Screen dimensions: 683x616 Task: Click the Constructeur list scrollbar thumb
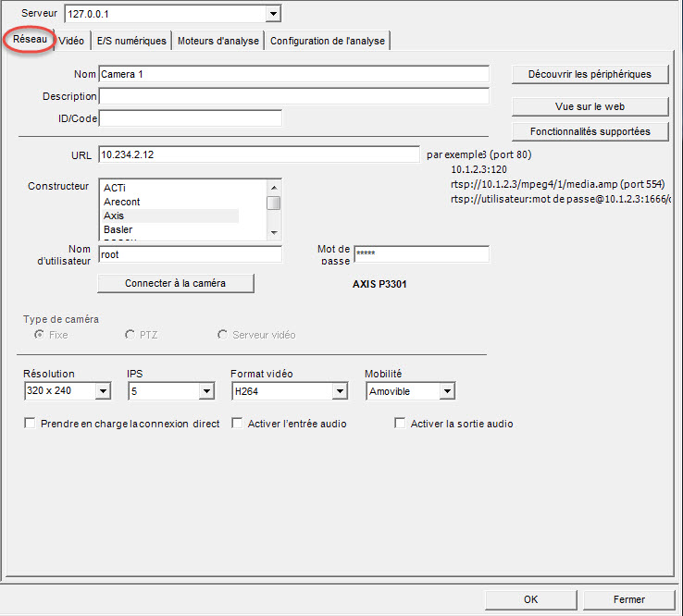274,203
